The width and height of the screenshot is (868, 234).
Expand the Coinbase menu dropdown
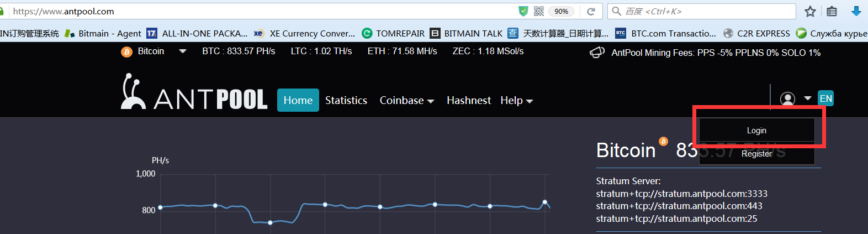coord(407,101)
